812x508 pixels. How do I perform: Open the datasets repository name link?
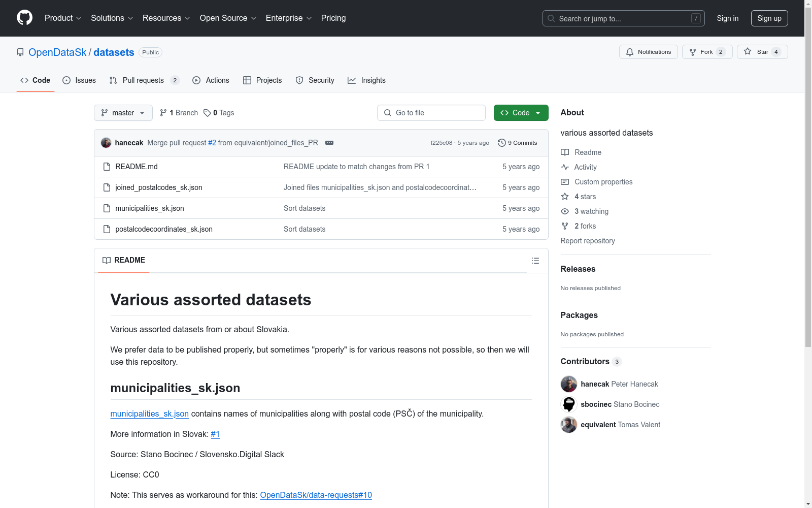tap(114, 52)
